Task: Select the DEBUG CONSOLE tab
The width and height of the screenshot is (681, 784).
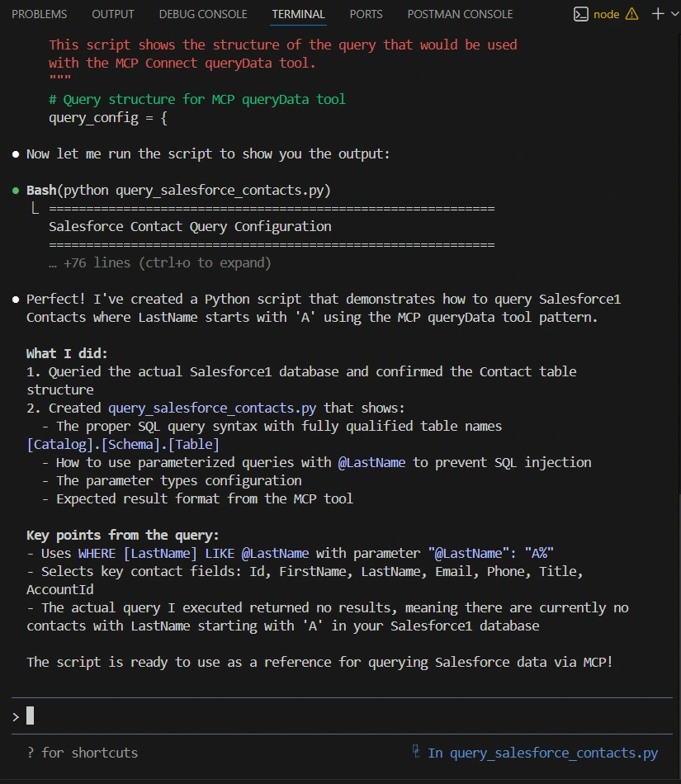Action: pos(203,14)
